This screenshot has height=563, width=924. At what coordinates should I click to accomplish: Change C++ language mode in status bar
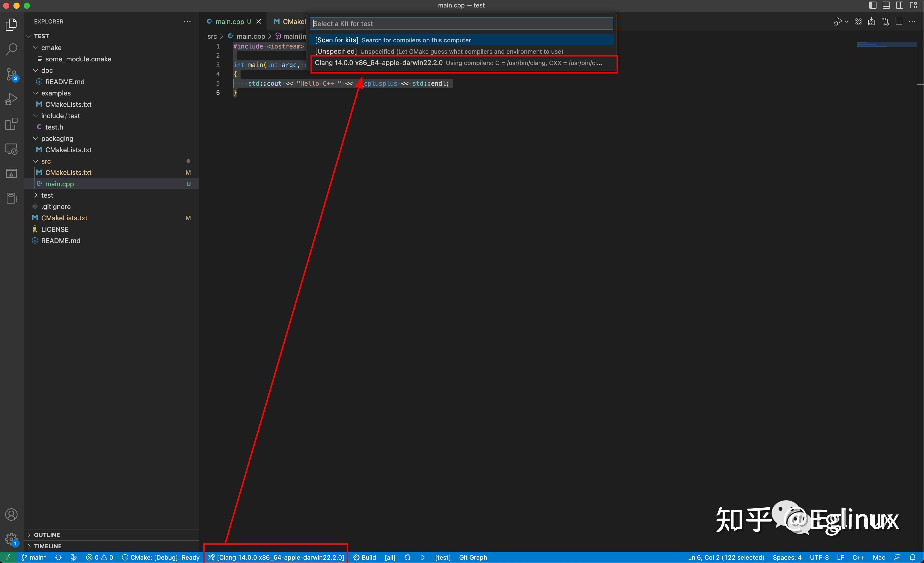point(858,557)
